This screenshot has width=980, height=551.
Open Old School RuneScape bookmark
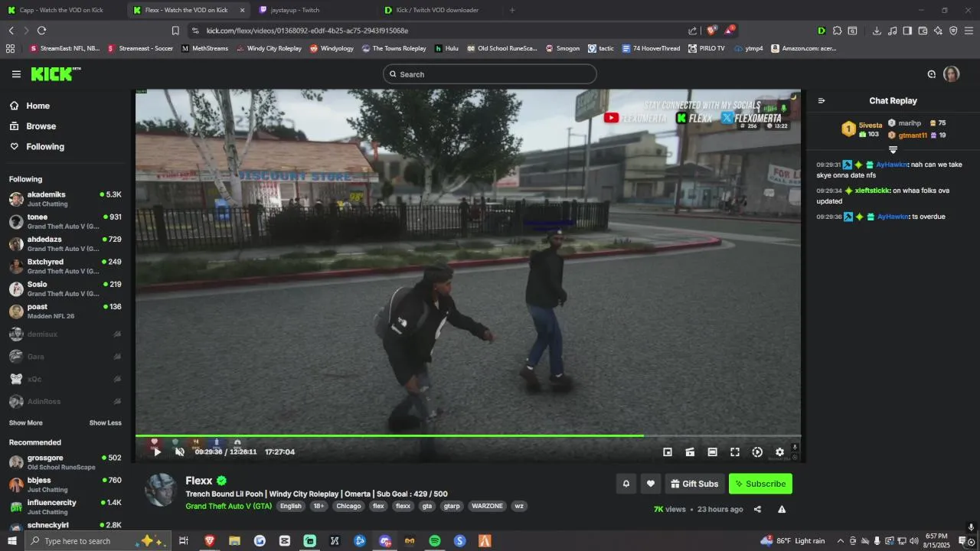[503, 48]
